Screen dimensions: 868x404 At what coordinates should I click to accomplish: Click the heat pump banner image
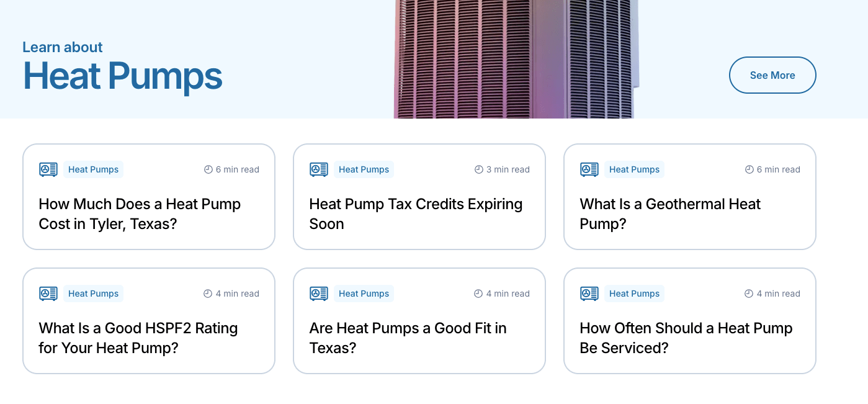click(515, 59)
